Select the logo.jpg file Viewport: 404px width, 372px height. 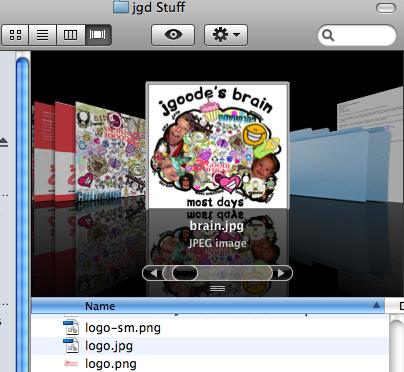pyautogui.click(x=210, y=346)
